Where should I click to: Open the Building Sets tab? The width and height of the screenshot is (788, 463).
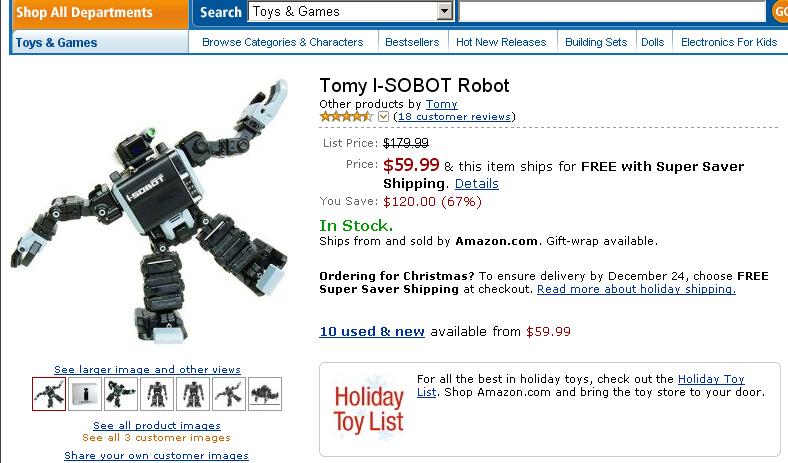tap(596, 42)
